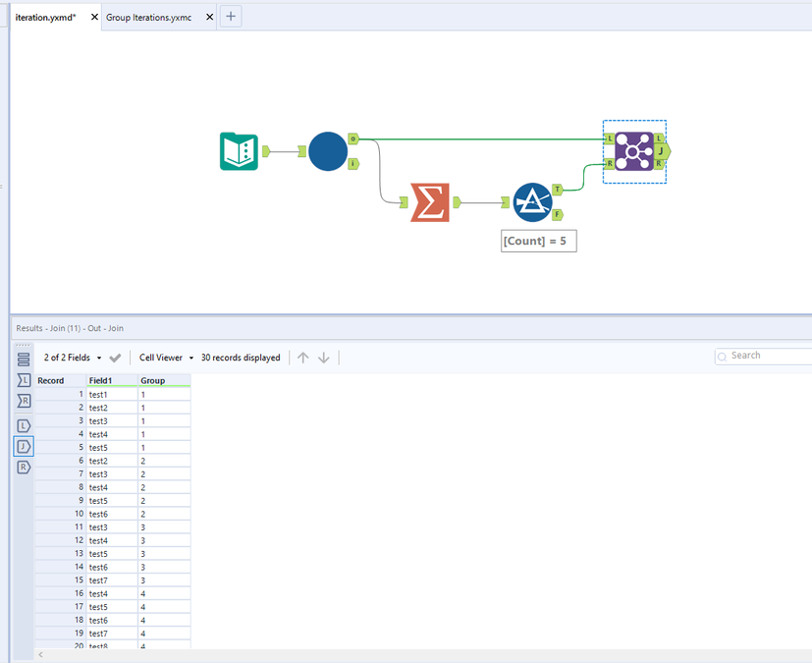This screenshot has height=663, width=812.
Task: Show L output anchor results
Action: pyautogui.click(x=24, y=425)
